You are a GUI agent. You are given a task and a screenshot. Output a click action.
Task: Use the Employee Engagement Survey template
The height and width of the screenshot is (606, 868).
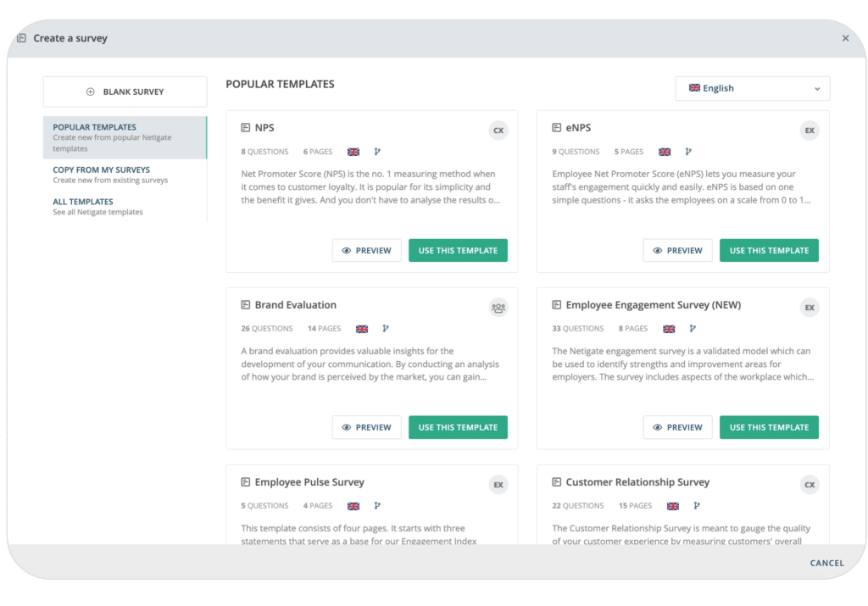click(x=769, y=427)
